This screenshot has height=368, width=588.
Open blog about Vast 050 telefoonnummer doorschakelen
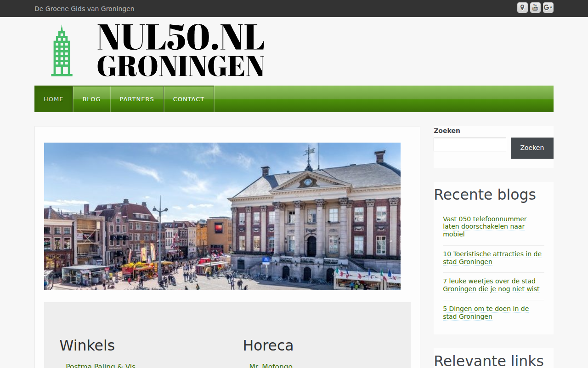point(485,227)
